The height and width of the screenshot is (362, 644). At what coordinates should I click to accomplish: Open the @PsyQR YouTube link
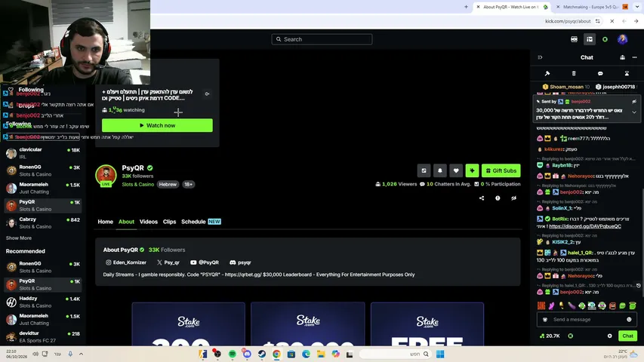204,262
